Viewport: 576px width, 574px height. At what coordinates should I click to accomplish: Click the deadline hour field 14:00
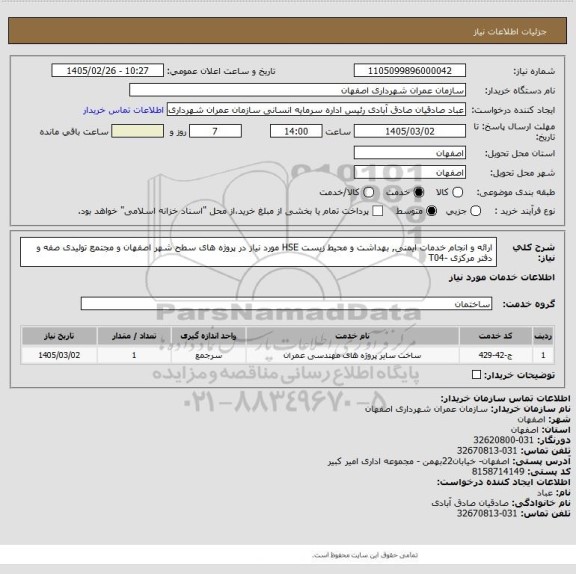[296, 131]
